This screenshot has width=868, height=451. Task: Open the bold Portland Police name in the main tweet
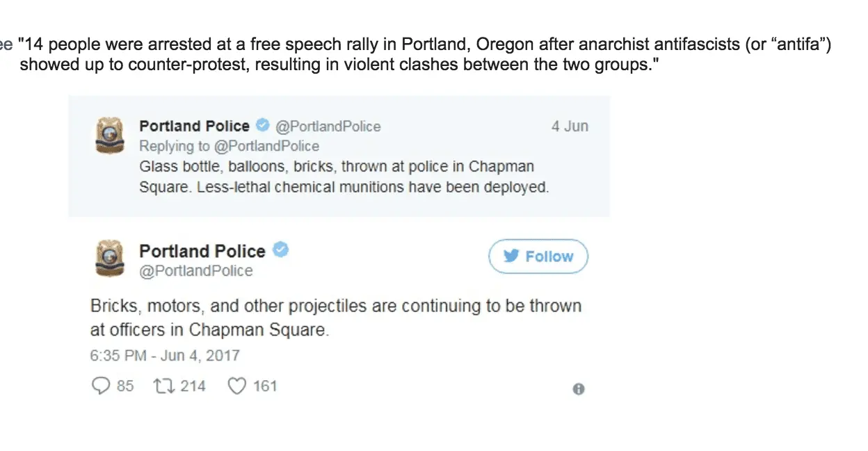click(x=202, y=251)
